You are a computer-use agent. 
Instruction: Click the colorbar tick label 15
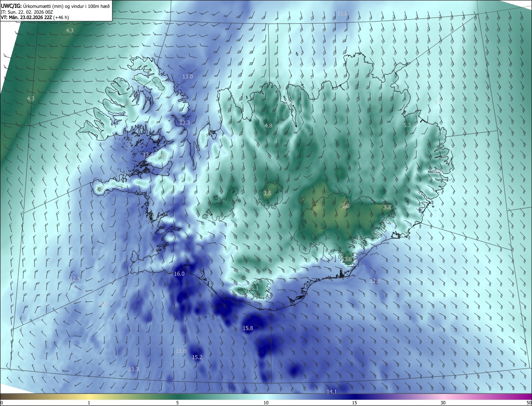[355, 403]
